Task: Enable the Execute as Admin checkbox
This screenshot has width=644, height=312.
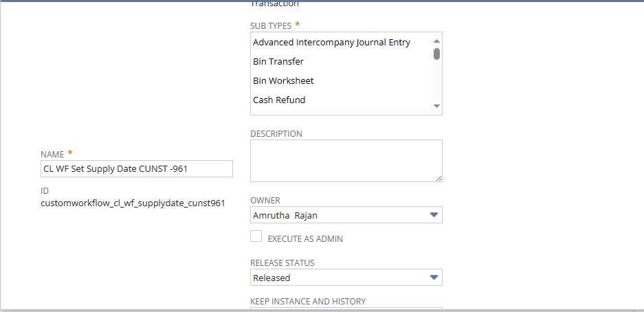Action: point(256,236)
